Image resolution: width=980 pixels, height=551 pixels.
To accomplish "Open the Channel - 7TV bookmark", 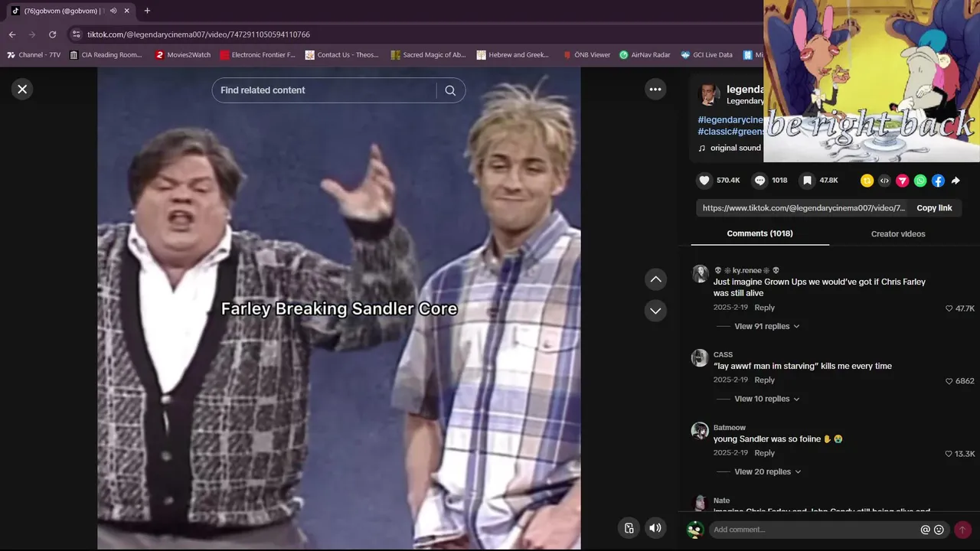I will 34,55.
